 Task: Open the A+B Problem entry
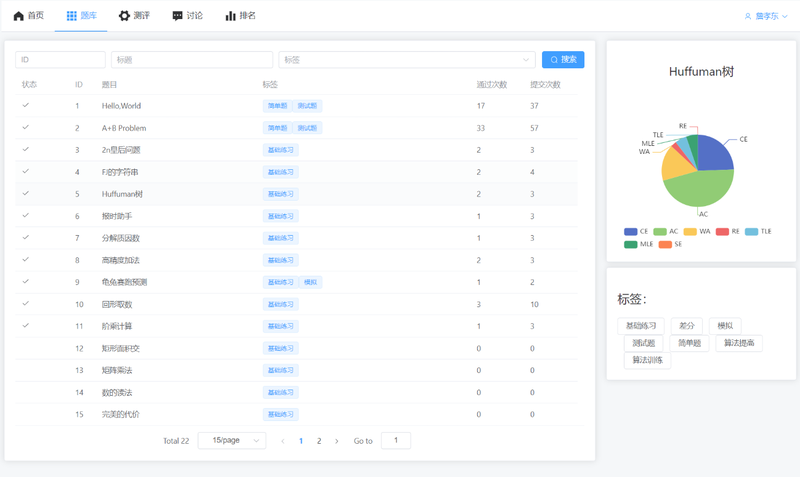(124, 128)
